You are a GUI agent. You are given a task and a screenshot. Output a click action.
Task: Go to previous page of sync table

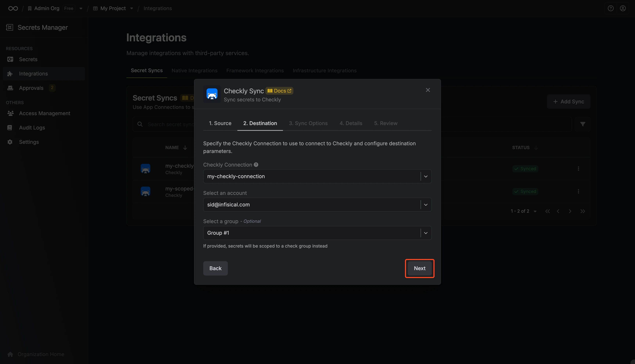[558, 211]
